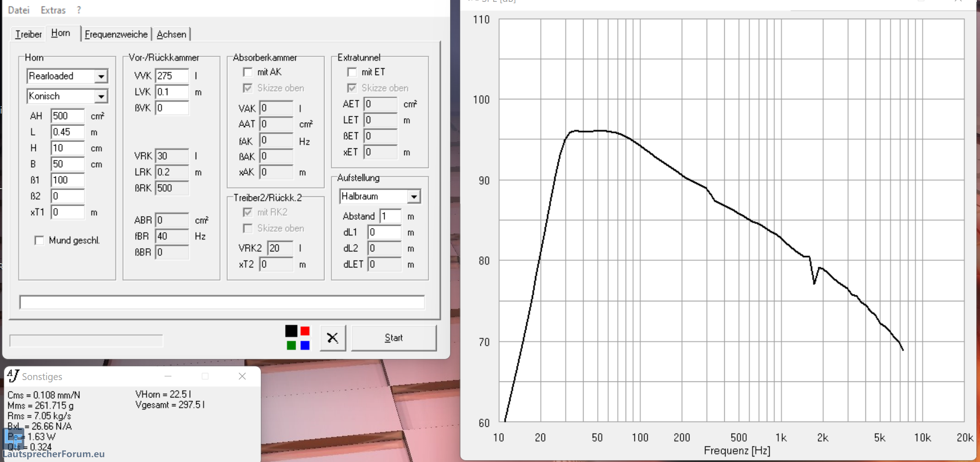This screenshot has height=462, width=980.
Task: Click the AJ icon in Sonstiges window
Action: [13, 376]
